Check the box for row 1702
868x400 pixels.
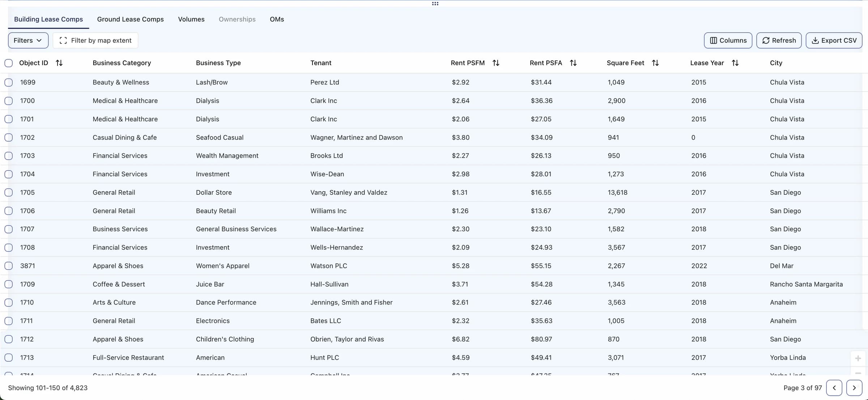click(9, 138)
